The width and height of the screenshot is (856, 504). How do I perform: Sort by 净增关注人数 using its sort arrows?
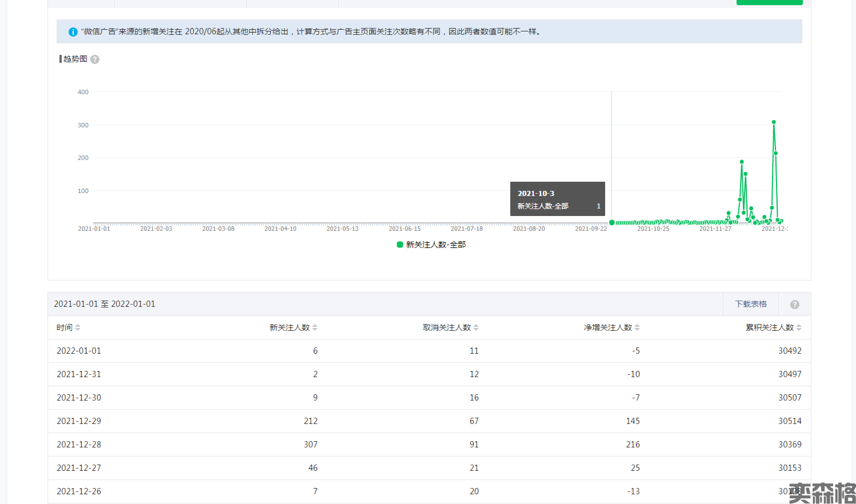tap(637, 327)
